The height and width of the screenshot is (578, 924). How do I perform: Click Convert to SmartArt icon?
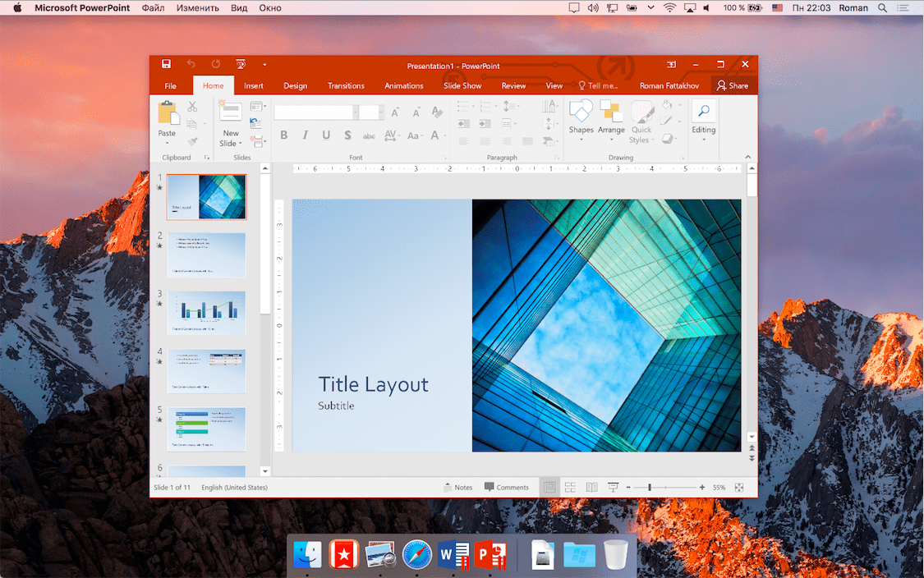(x=549, y=141)
